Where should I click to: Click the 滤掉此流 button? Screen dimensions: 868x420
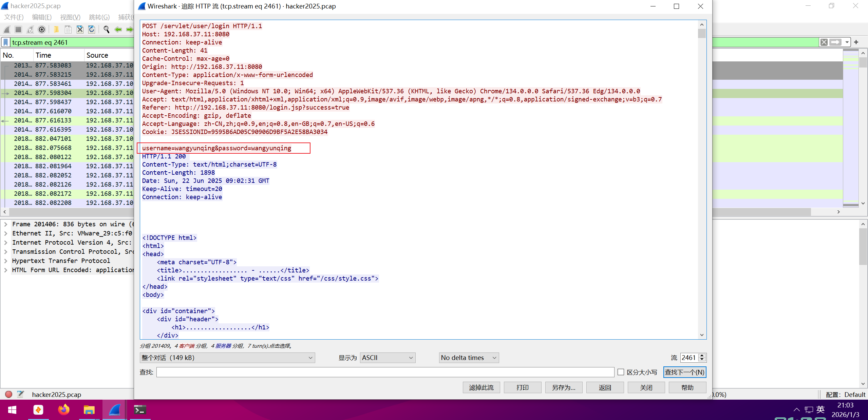(481, 387)
